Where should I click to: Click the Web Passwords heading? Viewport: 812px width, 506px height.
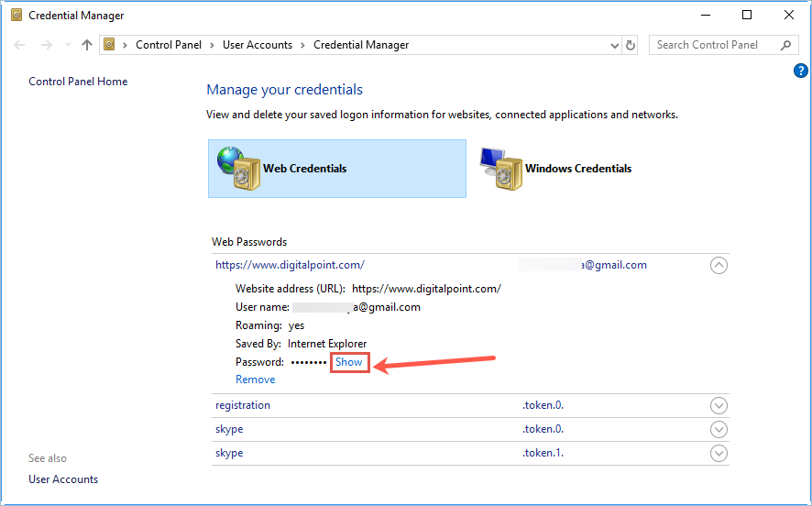pos(249,242)
